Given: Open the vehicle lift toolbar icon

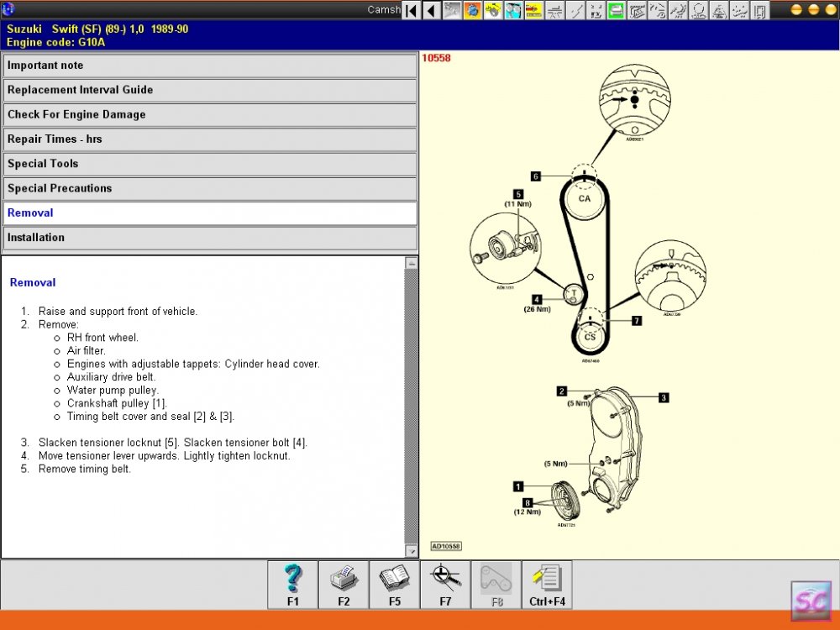Looking at the screenshot, I should (x=554, y=10).
